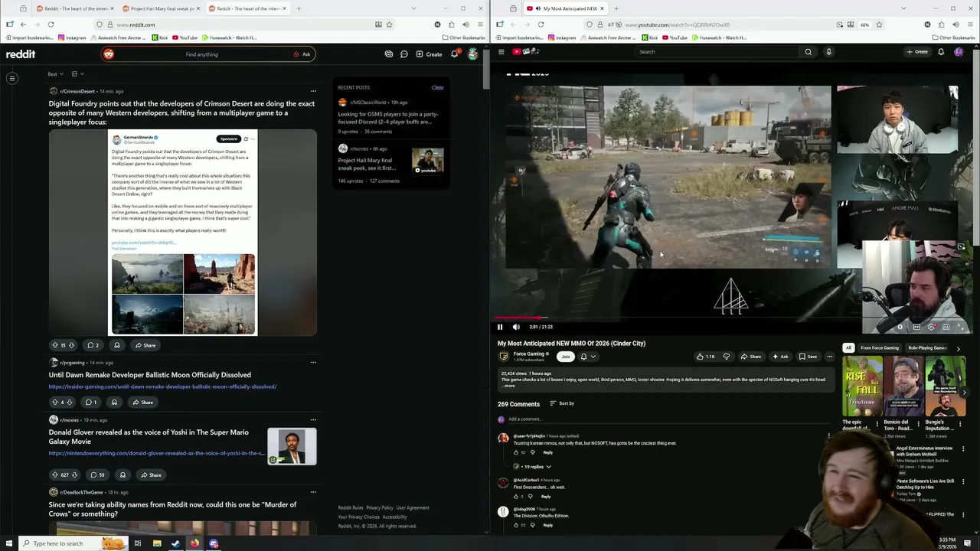Open 'Rise and Fall Troutman' short thumbnail
The width and height of the screenshot is (980, 551).
pyautogui.click(x=861, y=386)
